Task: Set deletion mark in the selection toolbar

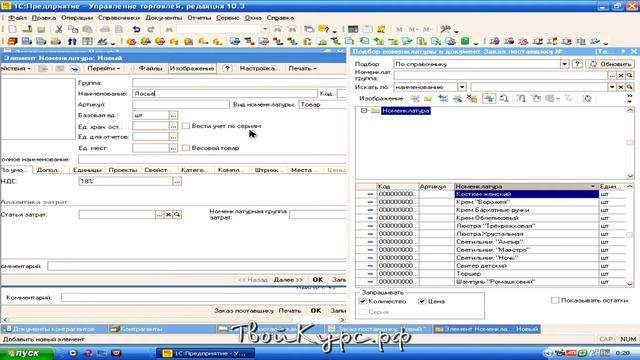Action: 472,98
